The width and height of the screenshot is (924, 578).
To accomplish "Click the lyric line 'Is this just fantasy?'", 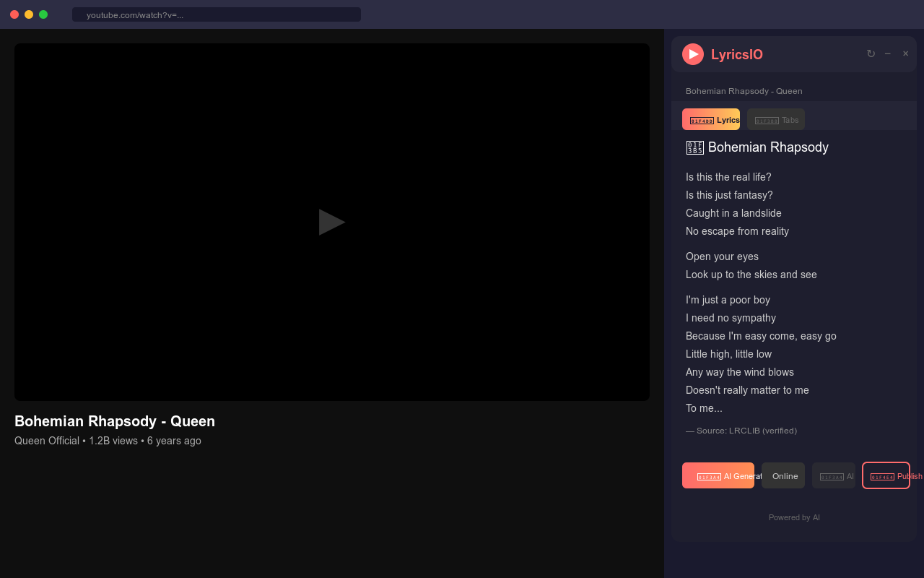I will click(729, 195).
